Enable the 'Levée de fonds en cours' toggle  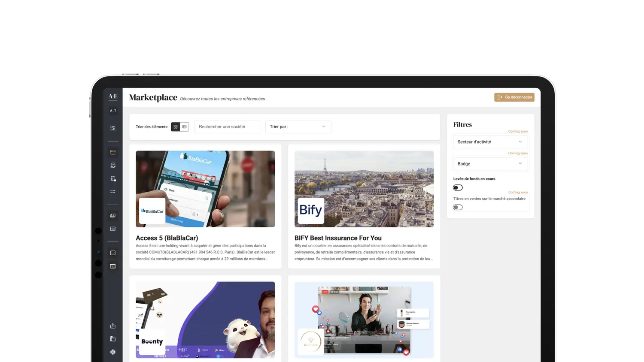pyautogui.click(x=458, y=187)
